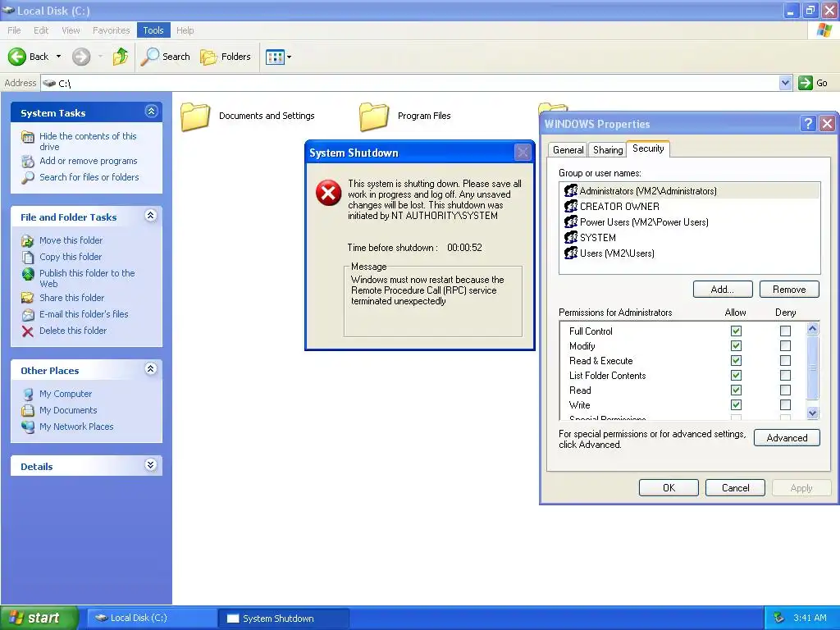Click the SYSTEM user icon in list
840x630 pixels.
pos(571,237)
